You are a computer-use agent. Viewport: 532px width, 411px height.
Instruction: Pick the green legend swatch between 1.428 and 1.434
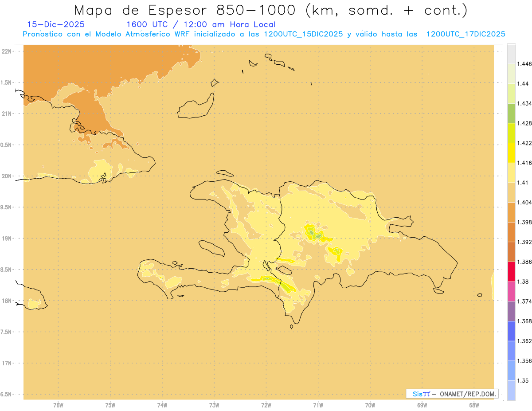[x=511, y=113]
